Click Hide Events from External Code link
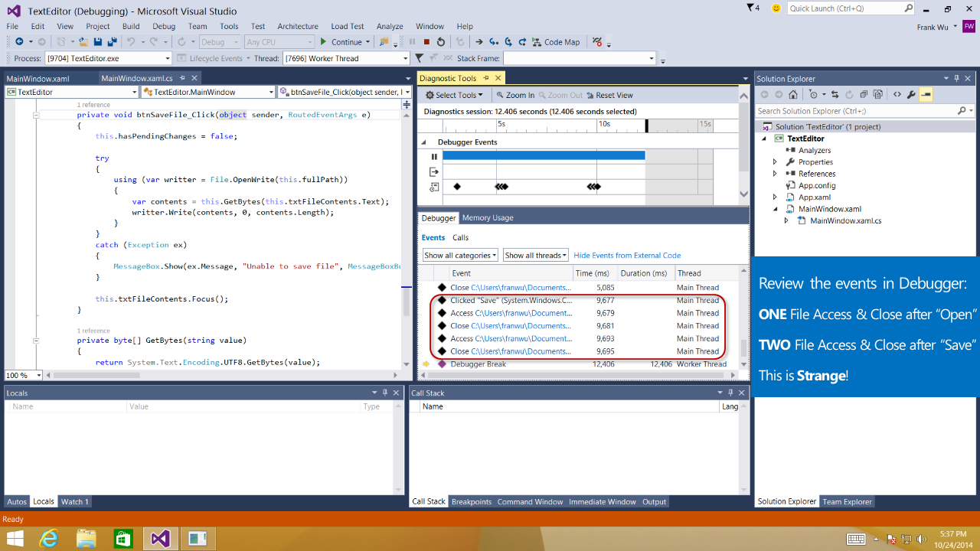 coord(627,256)
